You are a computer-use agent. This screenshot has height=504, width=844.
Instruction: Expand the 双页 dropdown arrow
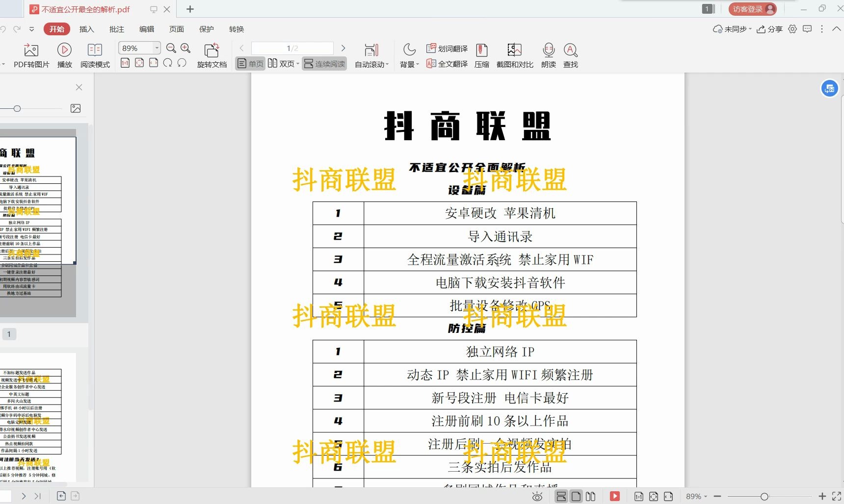[298, 64]
